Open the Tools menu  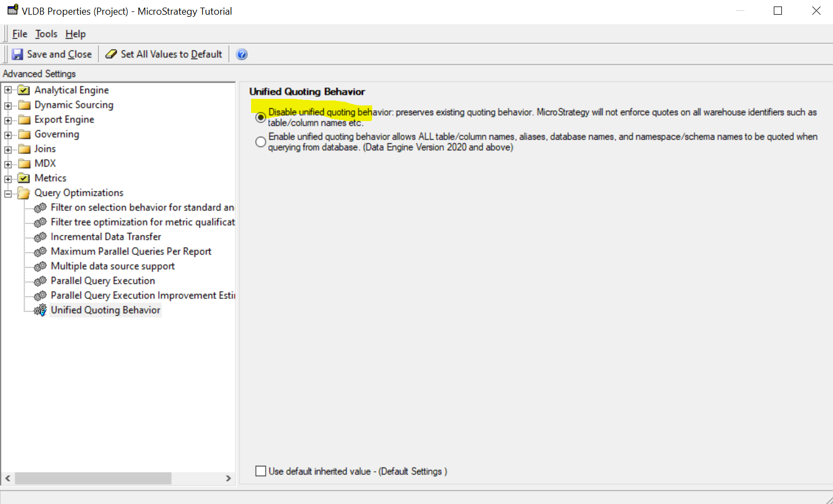pos(46,34)
